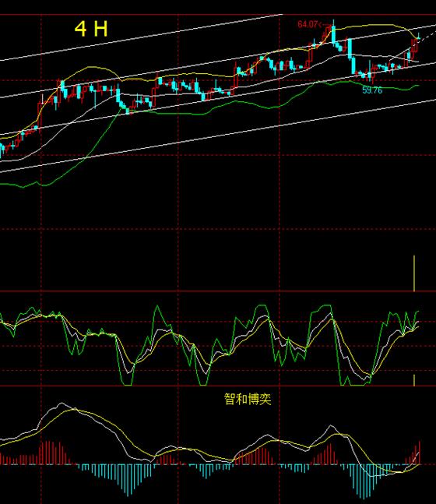Click the yellow "4 H" timeframe label
Image resolution: width=436 pixels, height=504 pixels.
tap(91, 29)
